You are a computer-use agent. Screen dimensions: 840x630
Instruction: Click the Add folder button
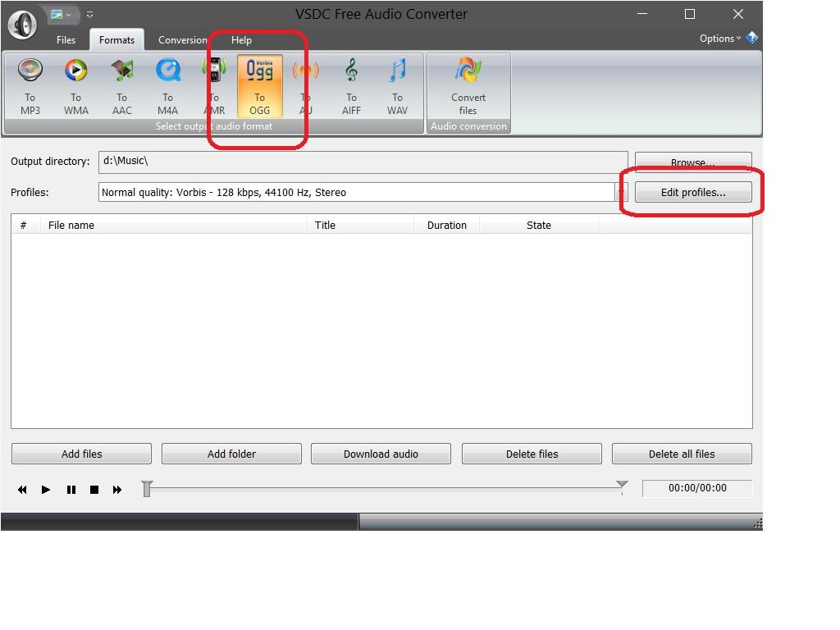point(231,454)
